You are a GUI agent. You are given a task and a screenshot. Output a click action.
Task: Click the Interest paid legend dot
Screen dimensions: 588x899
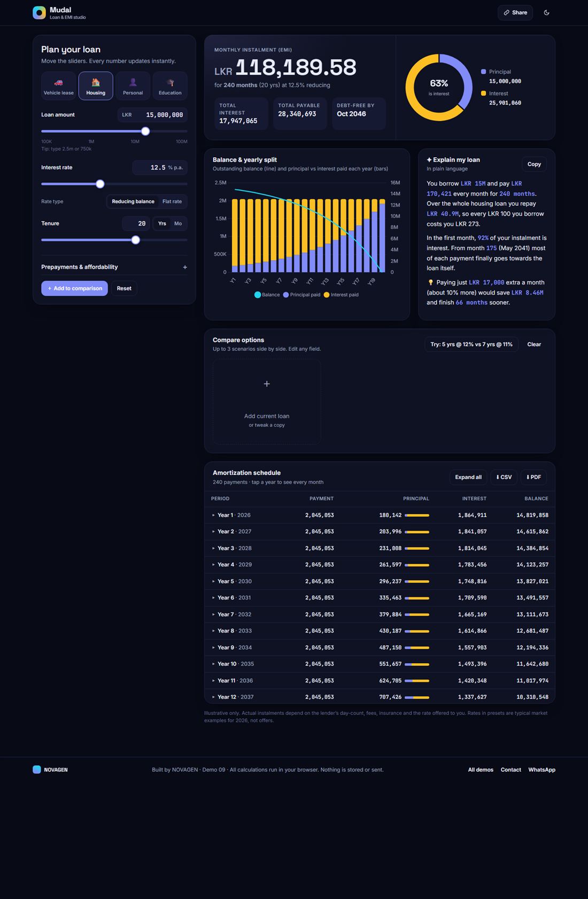coord(327,295)
